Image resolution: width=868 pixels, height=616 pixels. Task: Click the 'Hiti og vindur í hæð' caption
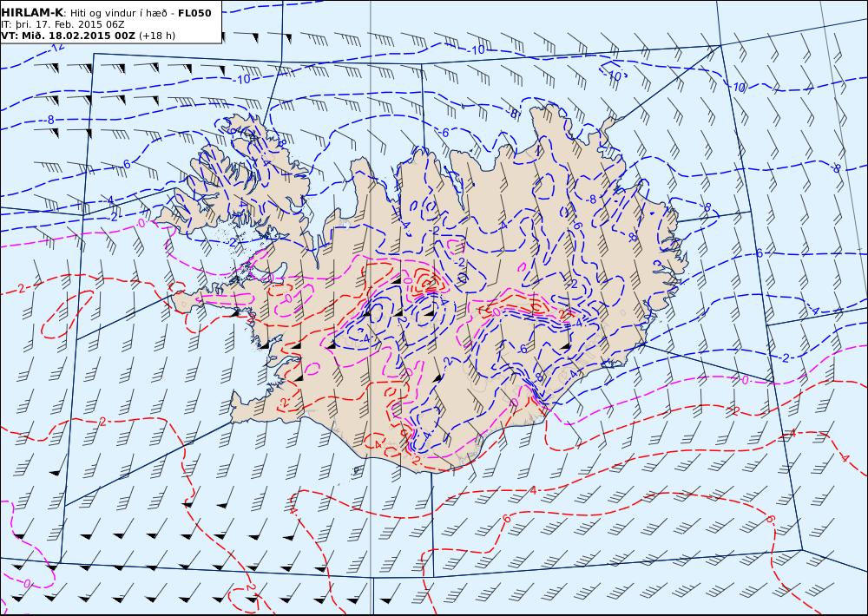coord(118,13)
